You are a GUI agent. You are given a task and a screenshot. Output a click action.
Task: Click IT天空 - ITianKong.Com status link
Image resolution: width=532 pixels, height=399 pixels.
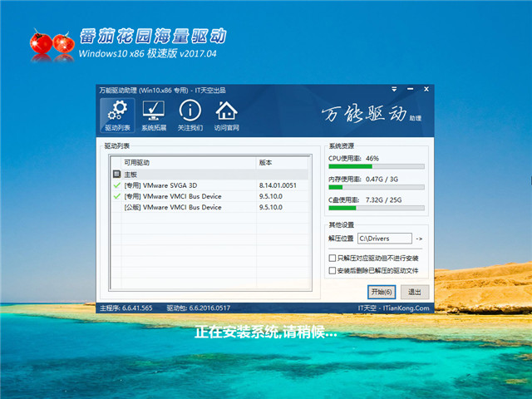coord(393,308)
